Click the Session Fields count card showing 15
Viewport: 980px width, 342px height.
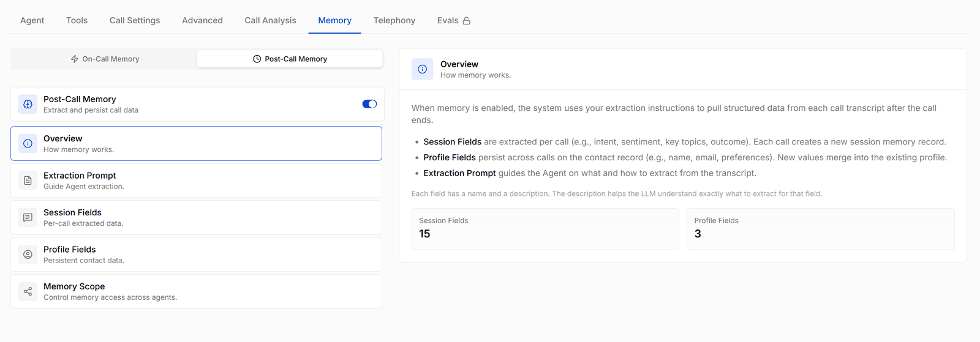[x=545, y=229]
